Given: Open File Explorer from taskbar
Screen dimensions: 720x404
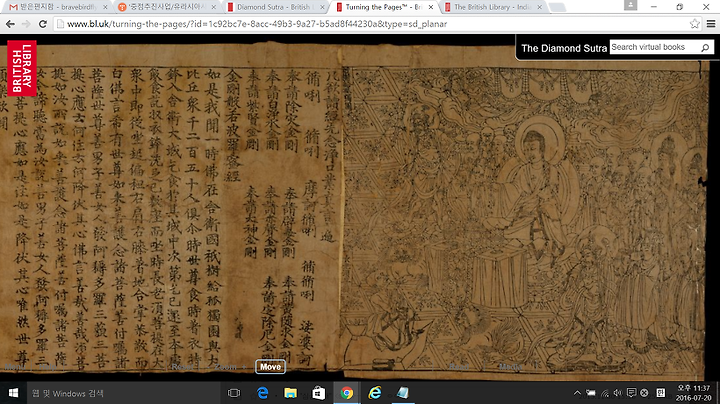Looking at the screenshot, I should [290, 393].
